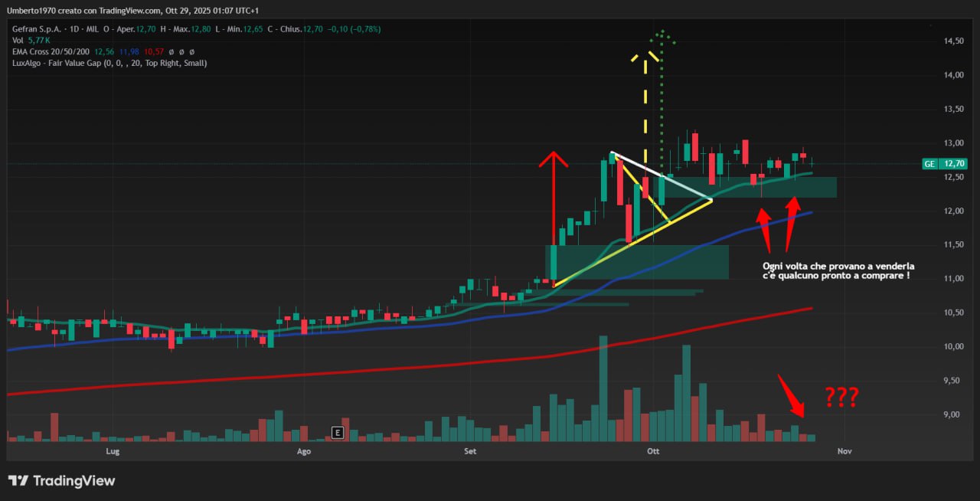This screenshot has height=501, width=980.
Task: Click the 9,50 price axis label
Action: (x=953, y=381)
